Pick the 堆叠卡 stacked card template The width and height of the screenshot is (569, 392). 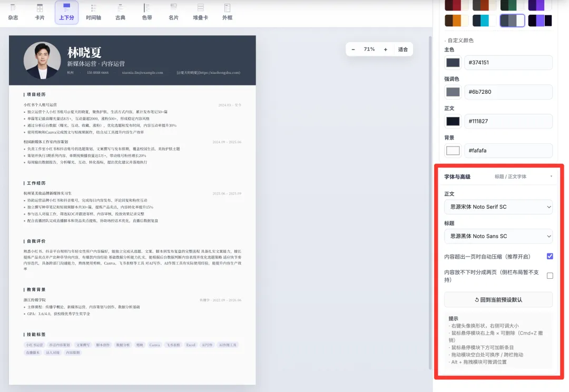(201, 12)
